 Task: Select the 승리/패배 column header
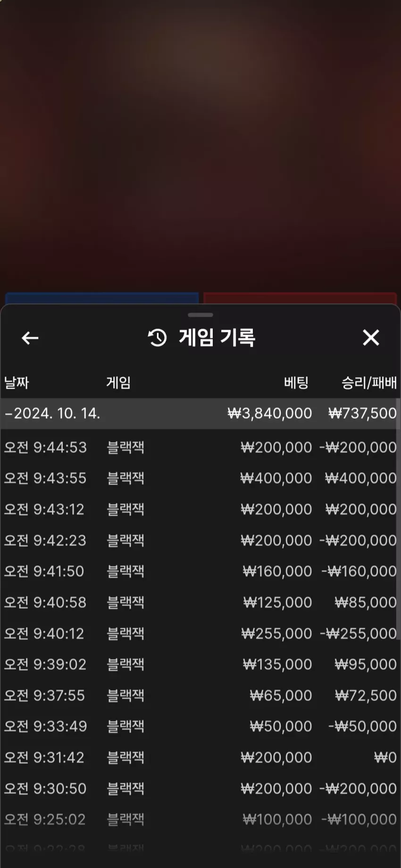[x=369, y=382]
